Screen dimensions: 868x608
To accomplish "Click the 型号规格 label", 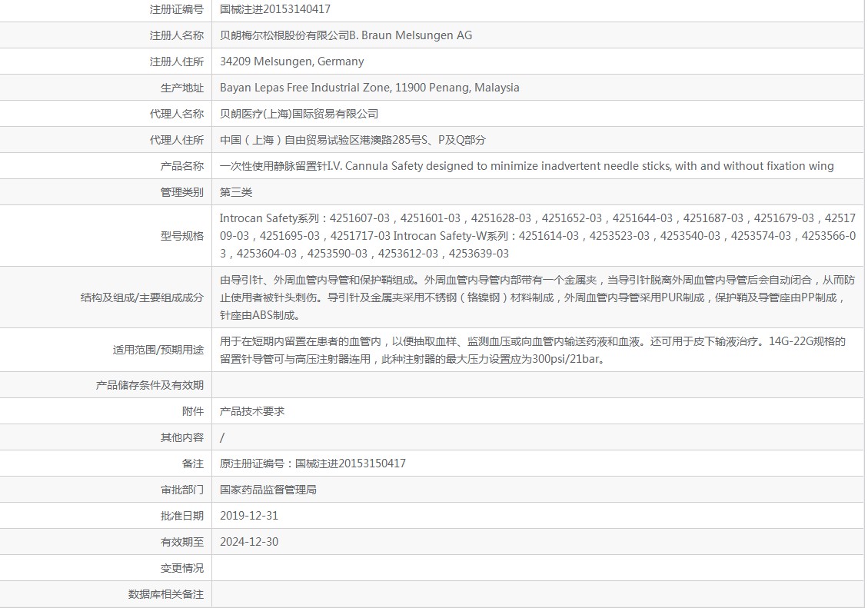I will coord(182,236).
